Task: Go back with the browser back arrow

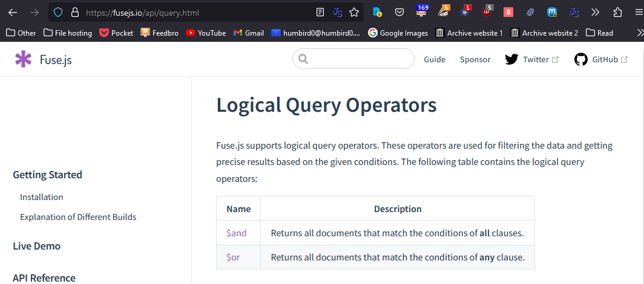Action: coord(13,12)
